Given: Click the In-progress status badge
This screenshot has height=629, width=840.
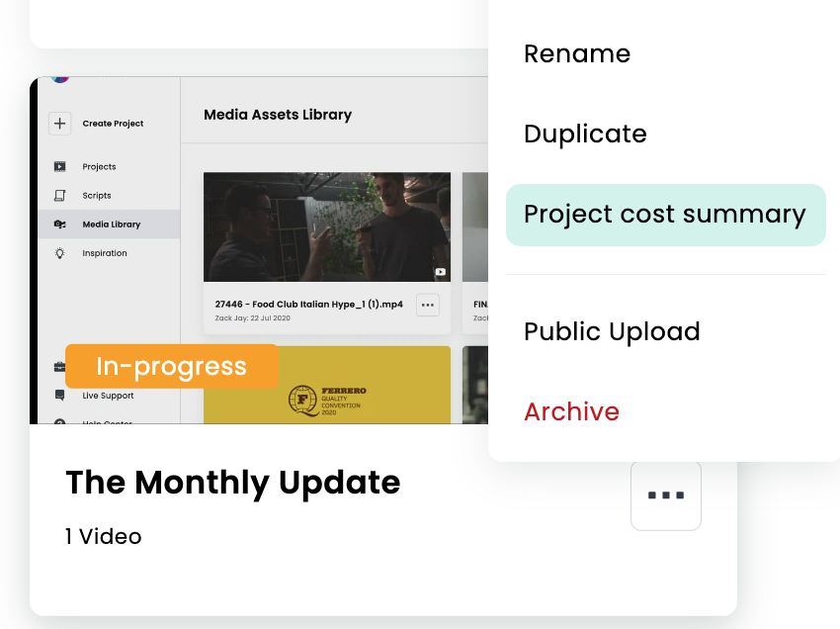Looking at the screenshot, I should coord(171,366).
